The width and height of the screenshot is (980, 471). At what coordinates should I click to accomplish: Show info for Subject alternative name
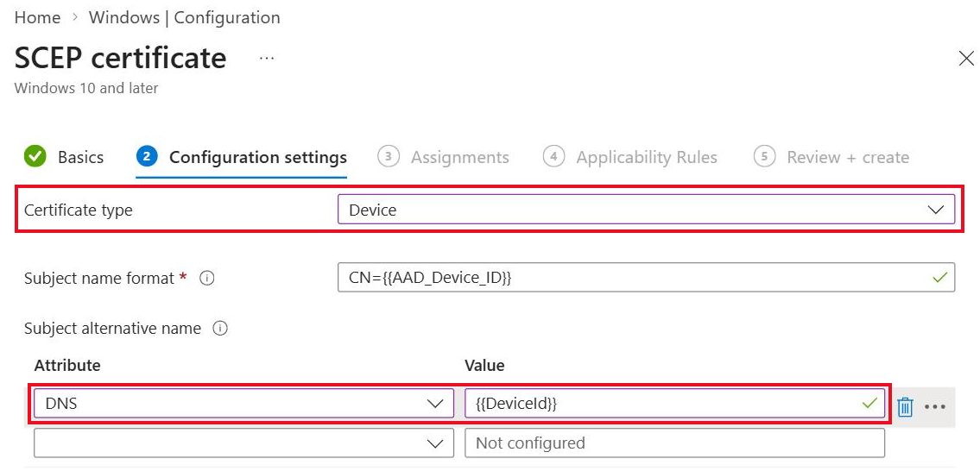[220, 328]
